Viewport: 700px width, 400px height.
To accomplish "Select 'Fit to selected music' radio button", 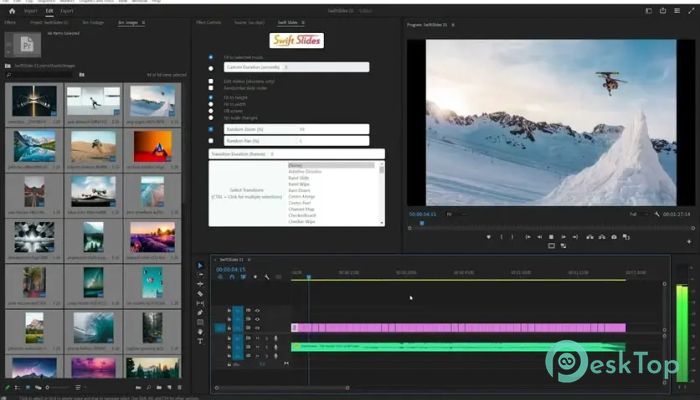I will 211,57.
